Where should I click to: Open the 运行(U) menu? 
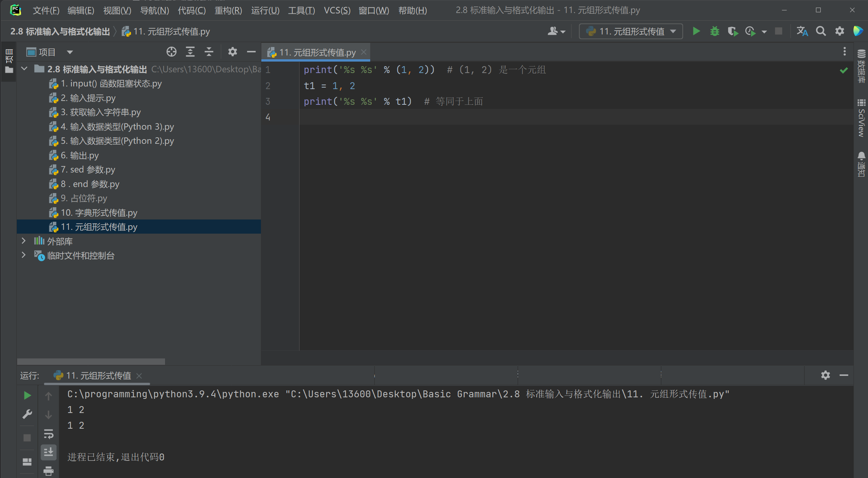click(265, 10)
